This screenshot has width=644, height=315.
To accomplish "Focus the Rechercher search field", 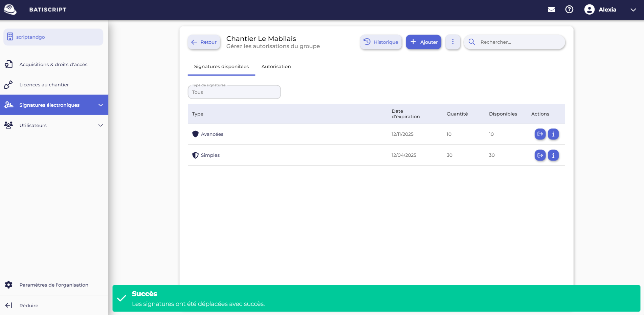I will [514, 42].
